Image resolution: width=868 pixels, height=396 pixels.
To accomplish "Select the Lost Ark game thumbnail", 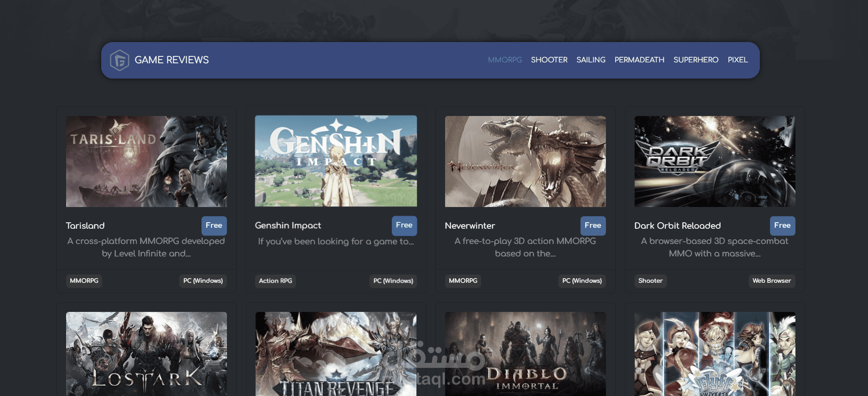I will 147,354.
